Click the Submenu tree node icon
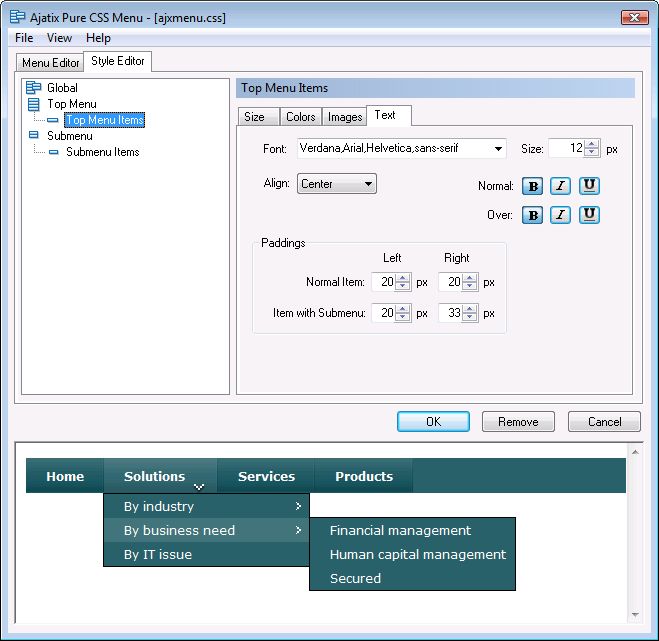 click(x=34, y=136)
